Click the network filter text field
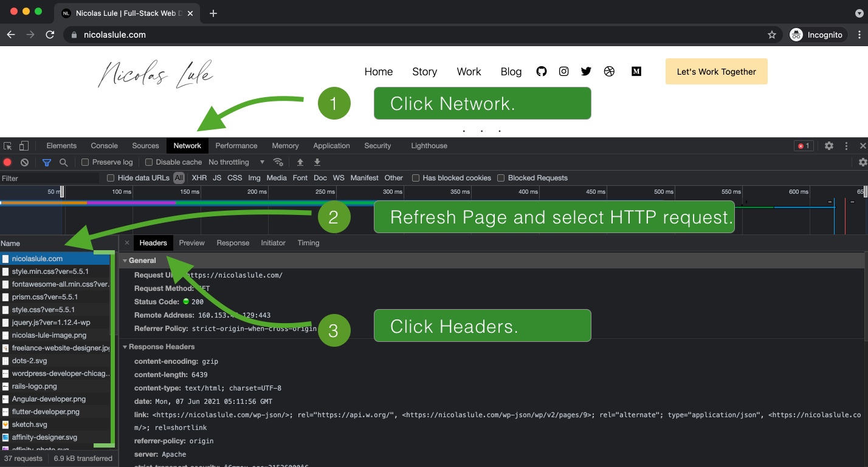Screen dimensions: 868x467 tap(50, 179)
